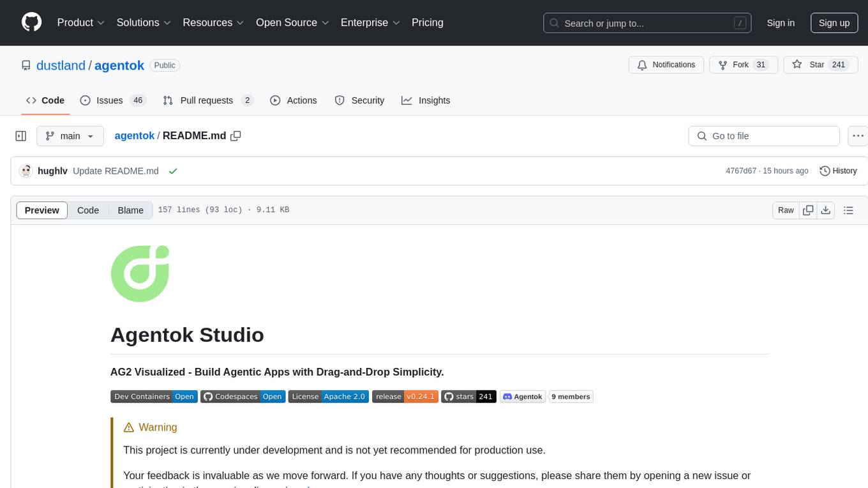Click the Dev Containers Open badge
The width and height of the screenshot is (868, 488).
coord(154,397)
